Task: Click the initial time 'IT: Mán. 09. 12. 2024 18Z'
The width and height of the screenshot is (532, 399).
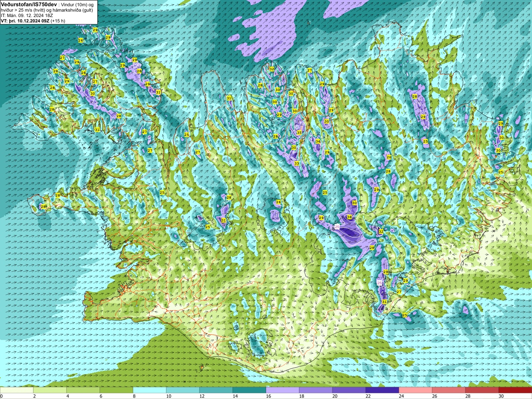Action: click(27, 15)
